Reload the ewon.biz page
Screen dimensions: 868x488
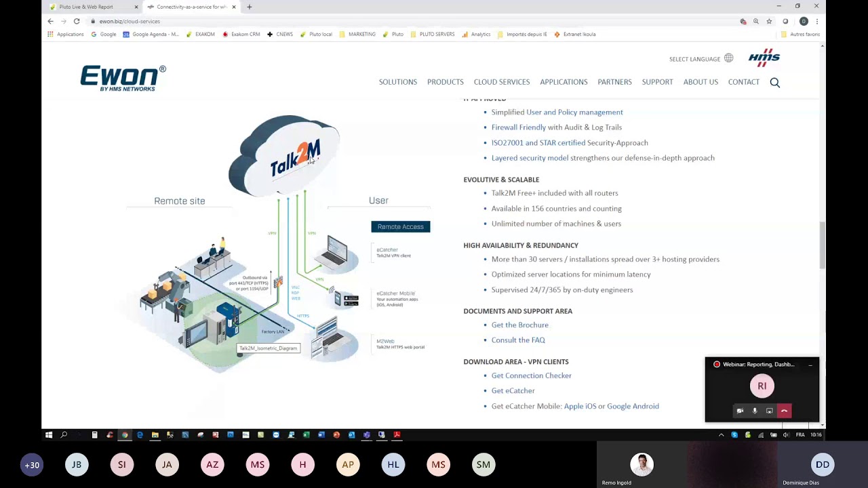point(77,21)
